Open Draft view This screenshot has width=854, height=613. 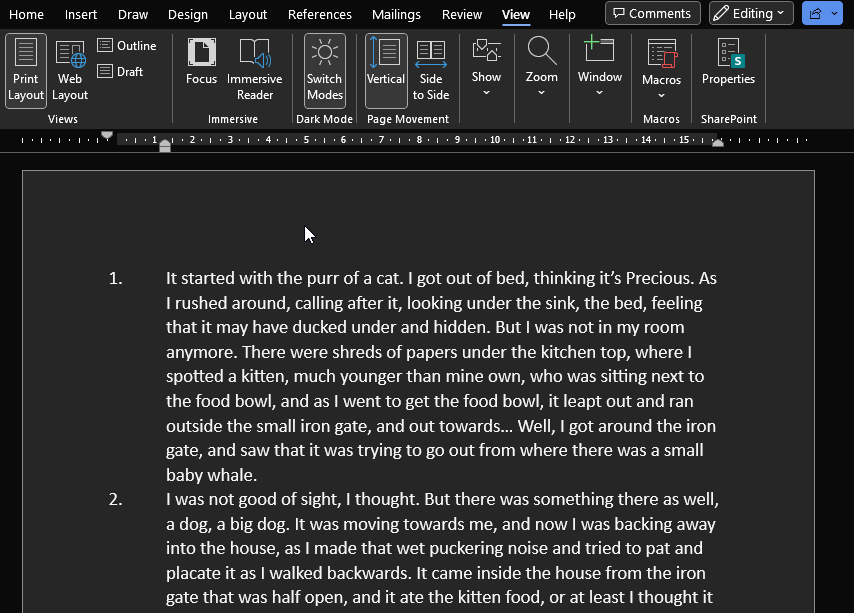pos(120,71)
